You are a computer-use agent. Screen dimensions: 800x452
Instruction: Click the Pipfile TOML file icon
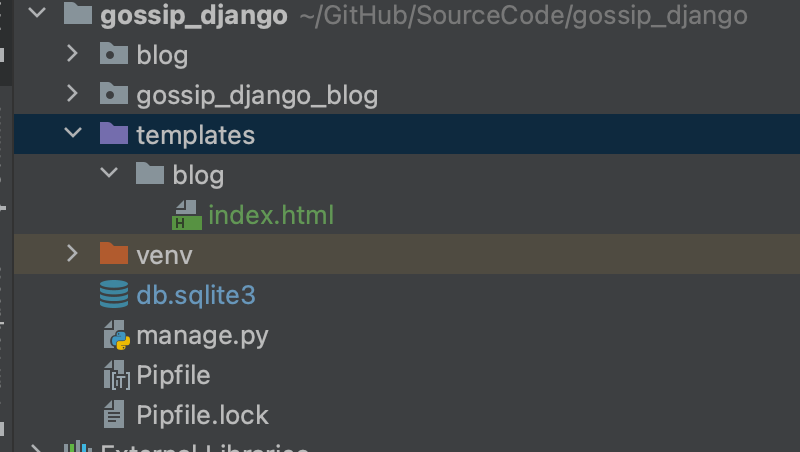point(117,374)
